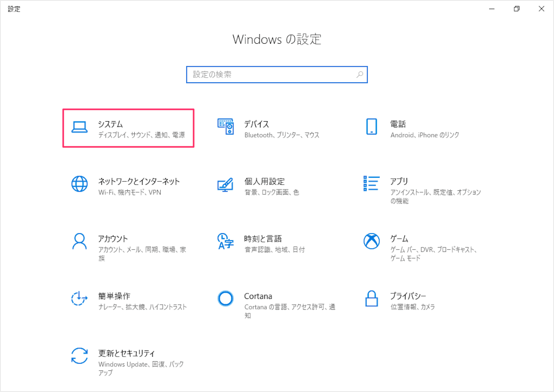Select the プライバシー category title
The height and width of the screenshot is (392, 554).
coord(408,296)
